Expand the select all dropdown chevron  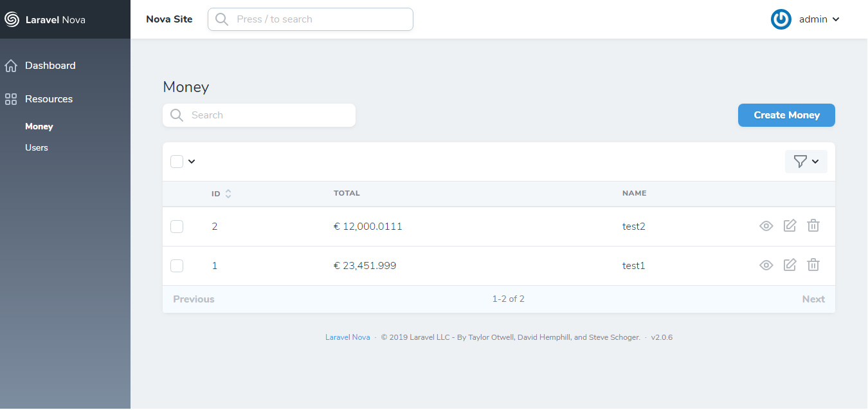[192, 162]
